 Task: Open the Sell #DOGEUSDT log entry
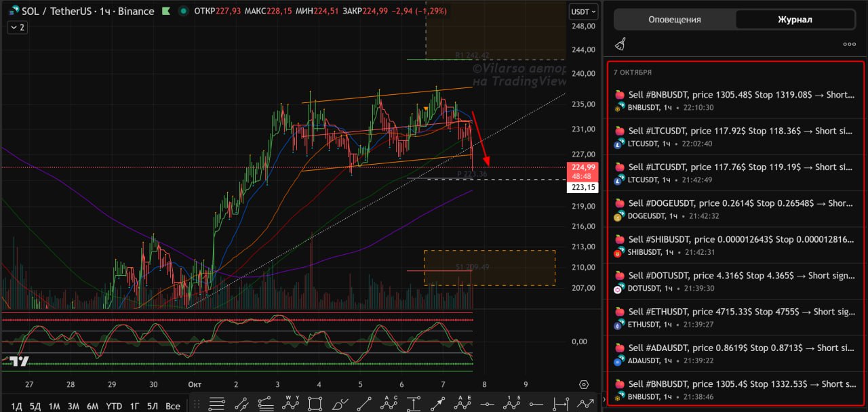point(735,209)
